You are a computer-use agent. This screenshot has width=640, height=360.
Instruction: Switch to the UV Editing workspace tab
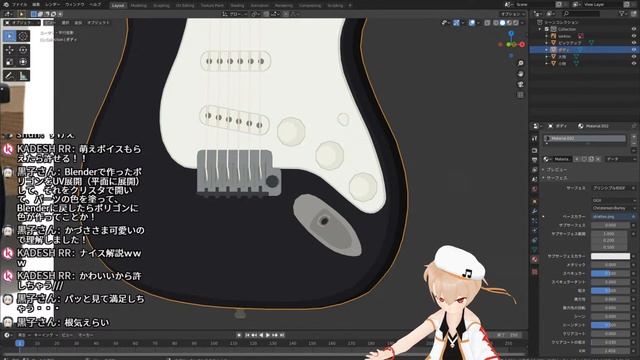(185, 6)
